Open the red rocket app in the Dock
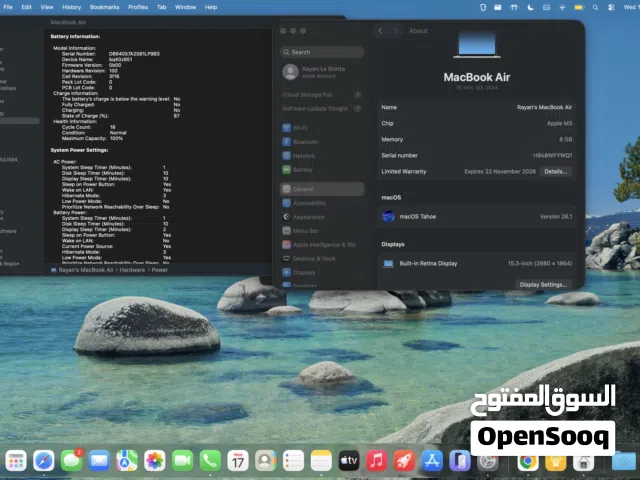 404,461
